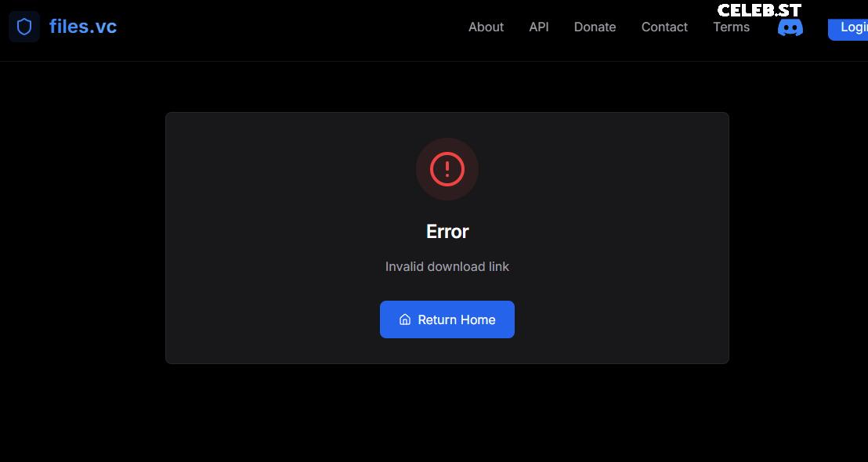
Task: Navigate to the Contact page
Action: pyautogui.click(x=664, y=27)
